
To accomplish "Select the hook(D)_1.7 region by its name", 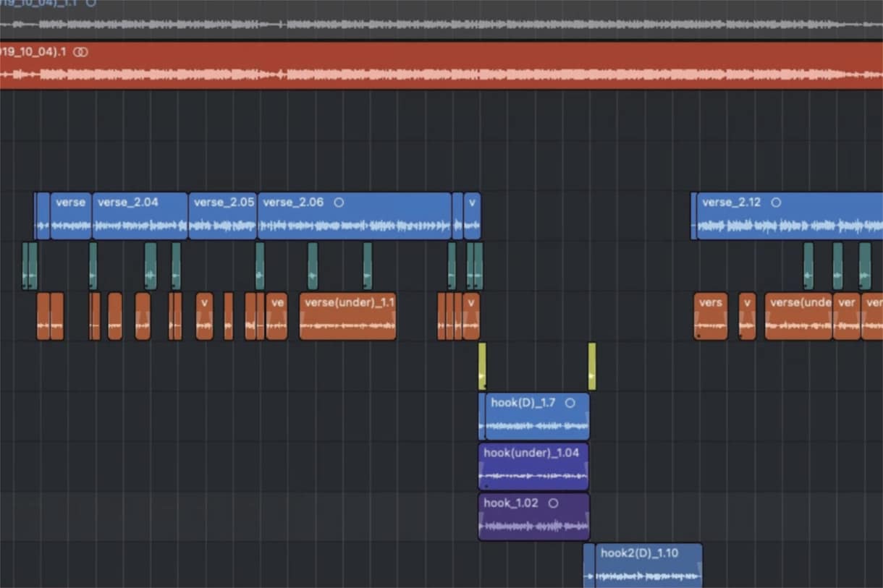I will point(523,403).
